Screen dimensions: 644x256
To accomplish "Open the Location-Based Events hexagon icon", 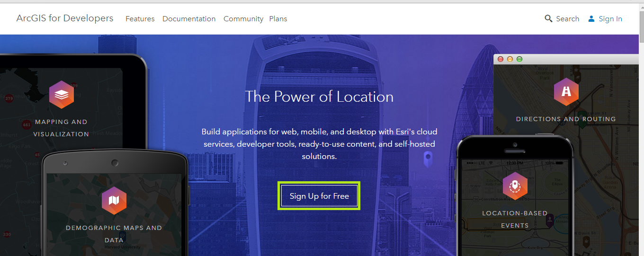I will coord(515,186).
